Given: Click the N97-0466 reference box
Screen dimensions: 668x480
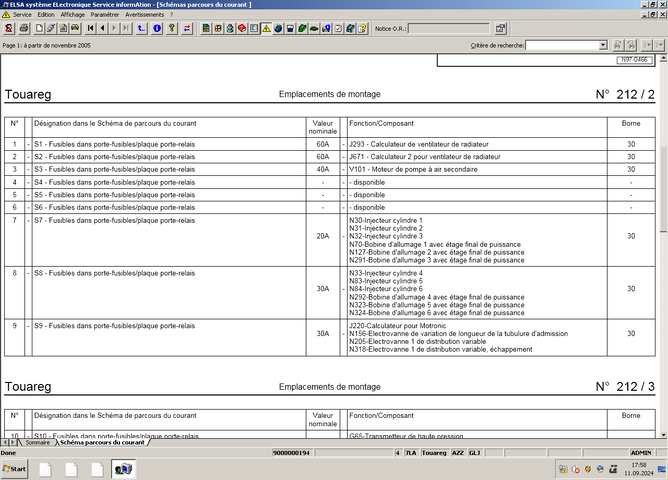Looking at the screenshot, I should coord(634,60).
